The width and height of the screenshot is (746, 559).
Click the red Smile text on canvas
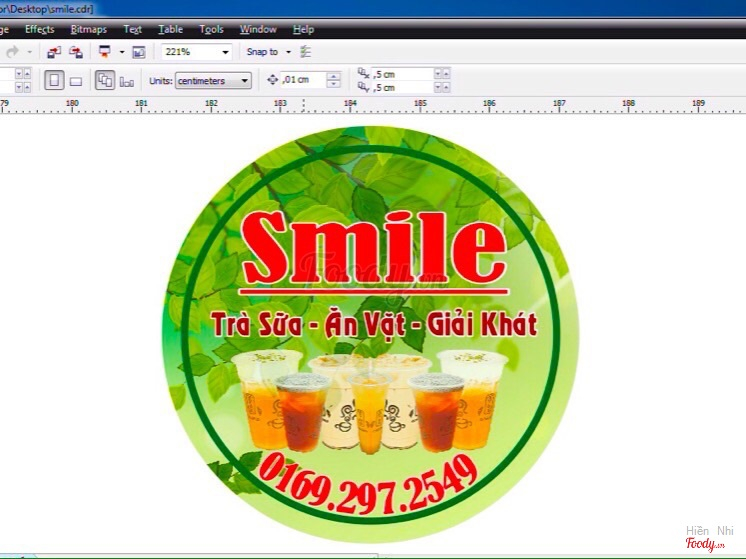373,247
